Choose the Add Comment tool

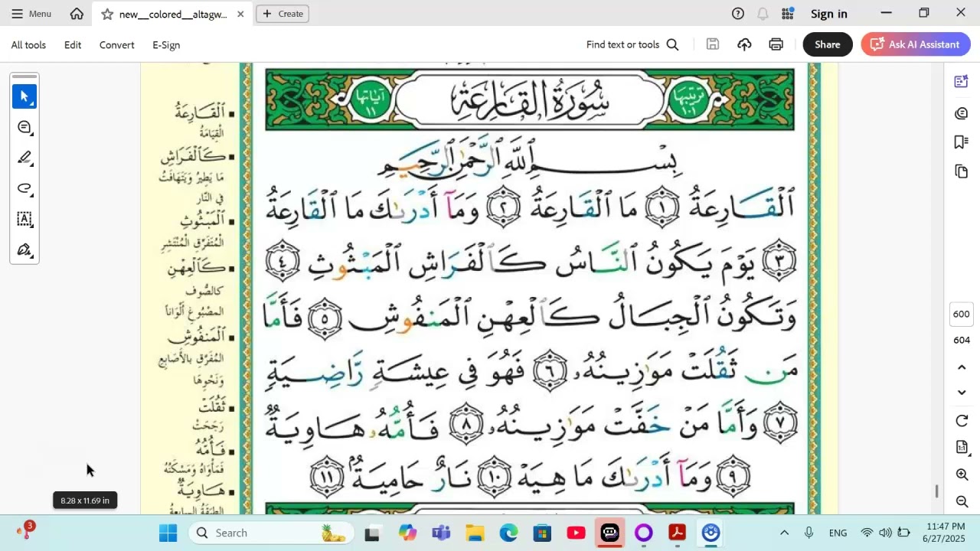click(x=24, y=127)
